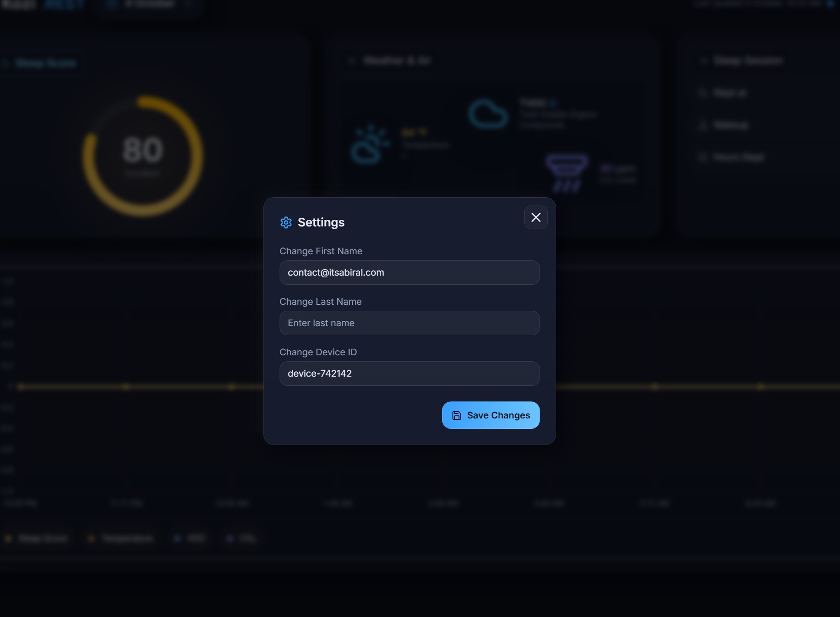Click the Weather & Air panel heading
Image resolution: width=840 pixels, height=617 pixels.
tap(397, 61)
